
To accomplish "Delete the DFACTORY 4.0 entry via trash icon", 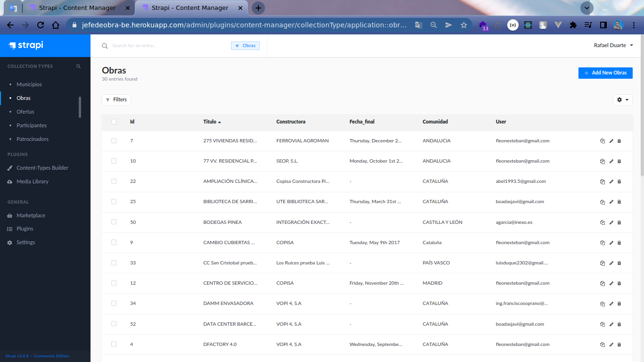I will [x=619, y=345].
